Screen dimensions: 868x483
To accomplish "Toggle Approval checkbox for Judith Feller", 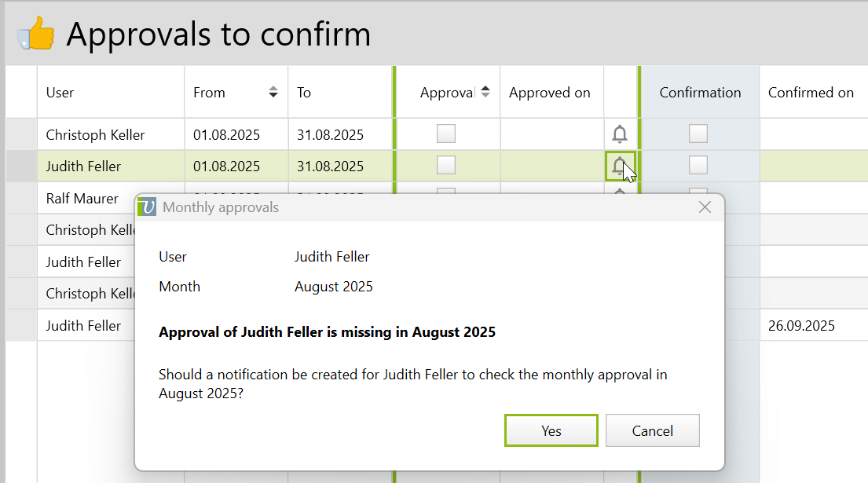I will [446, 165].
